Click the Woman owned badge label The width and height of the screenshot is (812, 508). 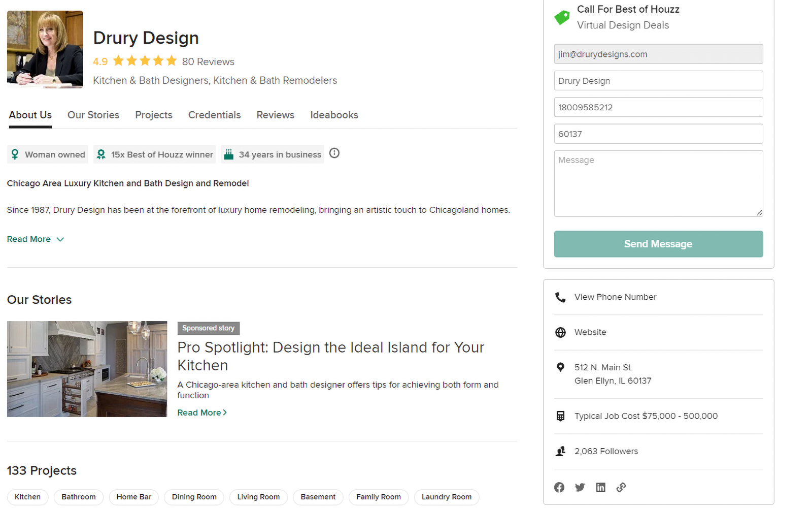point(55,154)
